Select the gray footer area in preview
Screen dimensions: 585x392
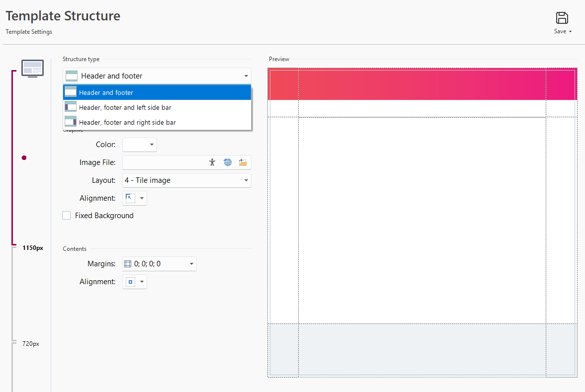(422, 349)
